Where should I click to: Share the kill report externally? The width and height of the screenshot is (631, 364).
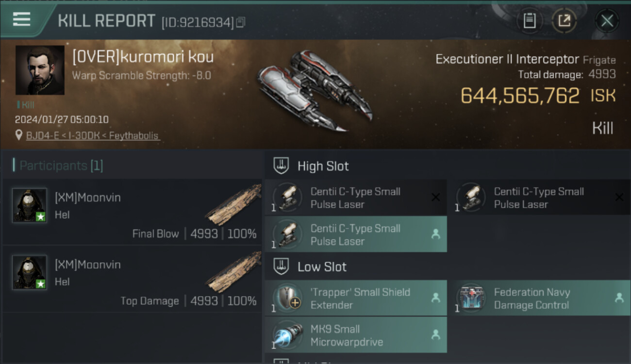[564, 21]
